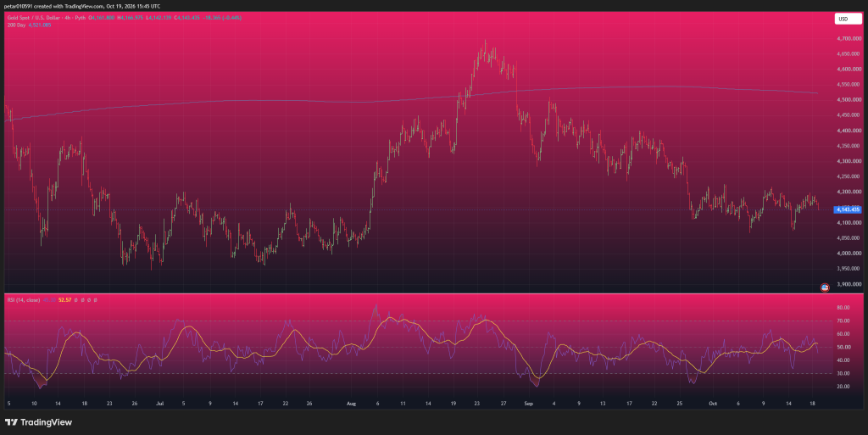Click the 200 Day value 4,521.085
The width and height of the screenshot is (868, 435).
click(40, 25)
